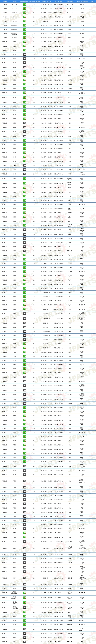Click the FORD S-MAX model cell
Viewport: 96px width, 644px height.
click(15, 38)
